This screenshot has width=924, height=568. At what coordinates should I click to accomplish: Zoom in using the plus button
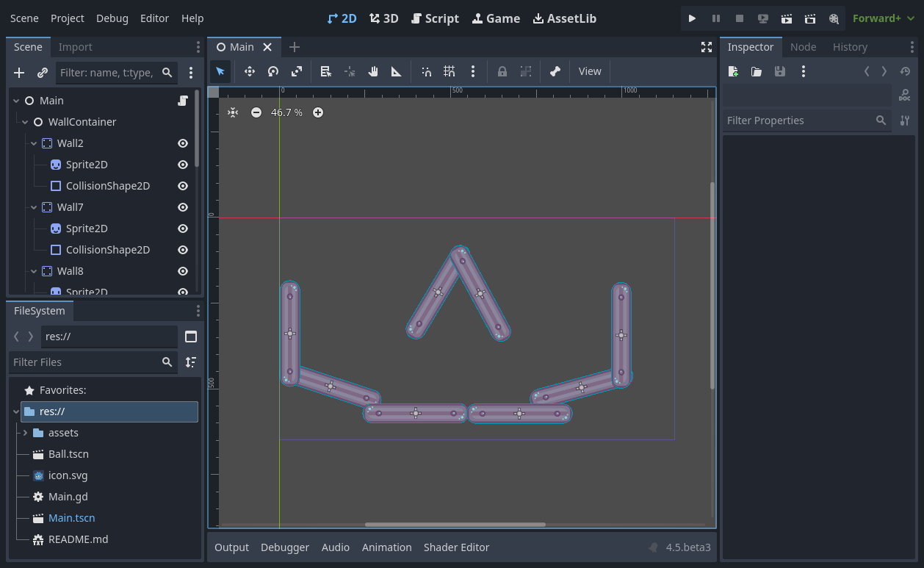point(317,112)
